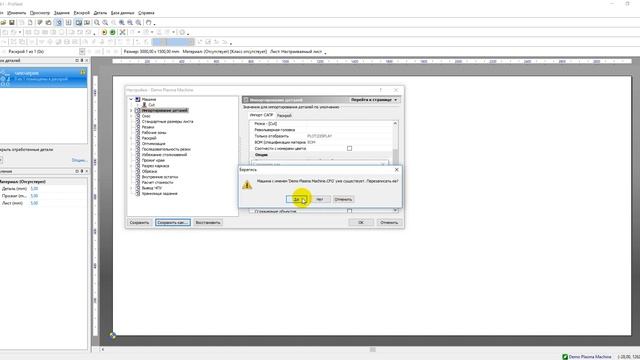Select 'Скос' in the settings tree
This screenshot has height=360, width=640.
click(x=146, y=116)
